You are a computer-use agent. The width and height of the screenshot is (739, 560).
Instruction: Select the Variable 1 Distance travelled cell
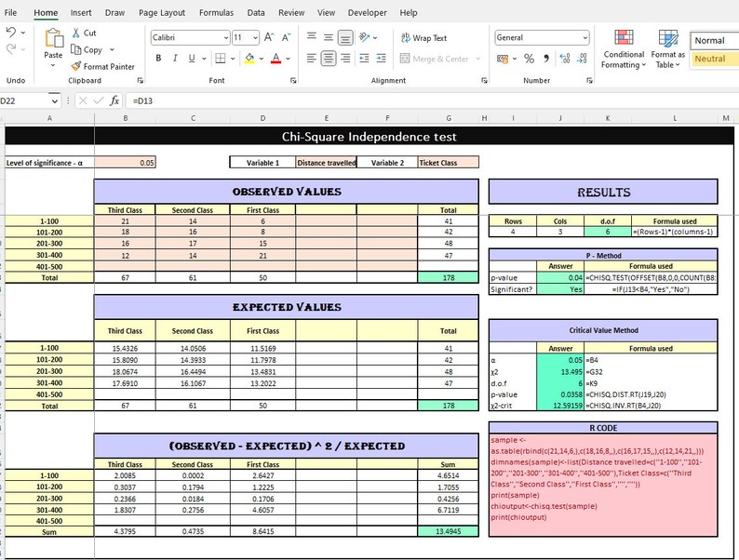click(x=326, y=163)
